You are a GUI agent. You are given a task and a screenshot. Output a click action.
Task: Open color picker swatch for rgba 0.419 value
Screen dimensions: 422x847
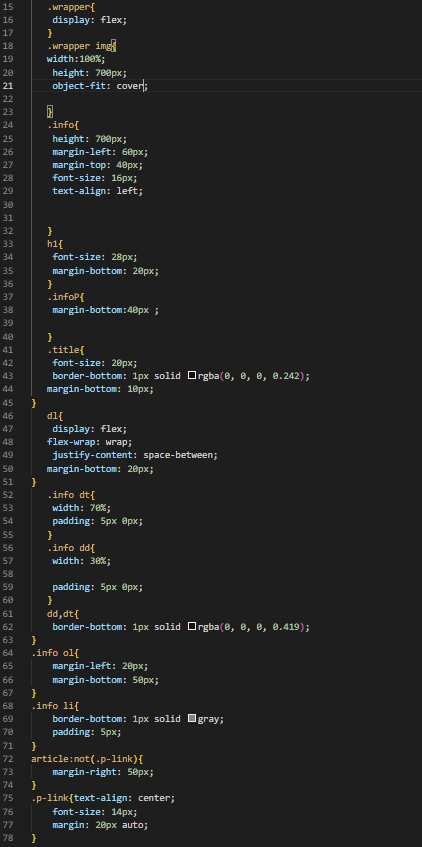click(x=191, y=627)
